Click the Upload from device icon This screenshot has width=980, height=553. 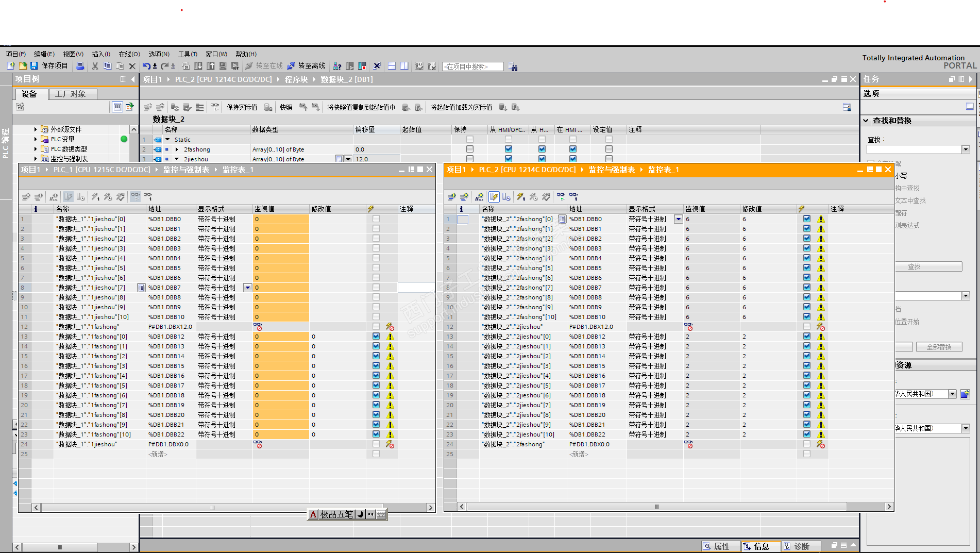211,66
